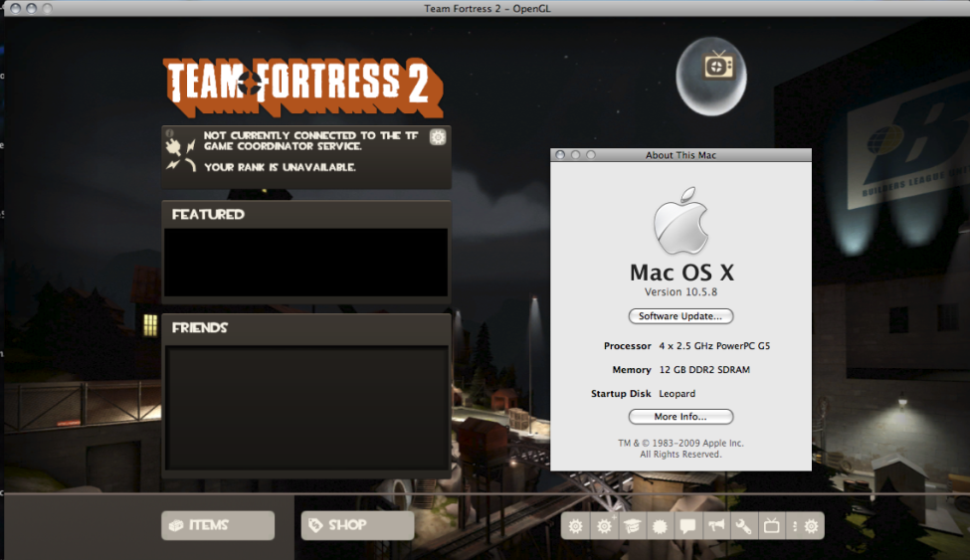The image size is (970, 560).
Task: Click 'Not currently connected' notice text
Action: pyautogui.click(x=311, y=140)
